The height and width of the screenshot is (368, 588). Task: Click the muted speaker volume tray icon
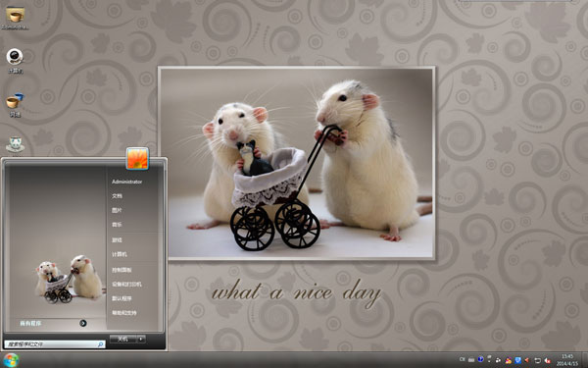(x=547, y=360)
